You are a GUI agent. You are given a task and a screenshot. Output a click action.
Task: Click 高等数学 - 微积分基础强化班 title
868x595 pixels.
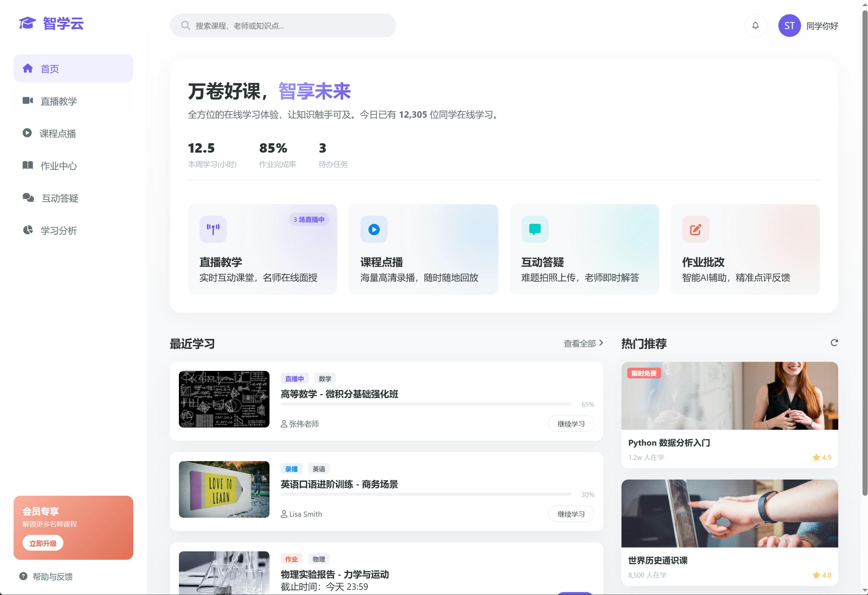(339, 394)
